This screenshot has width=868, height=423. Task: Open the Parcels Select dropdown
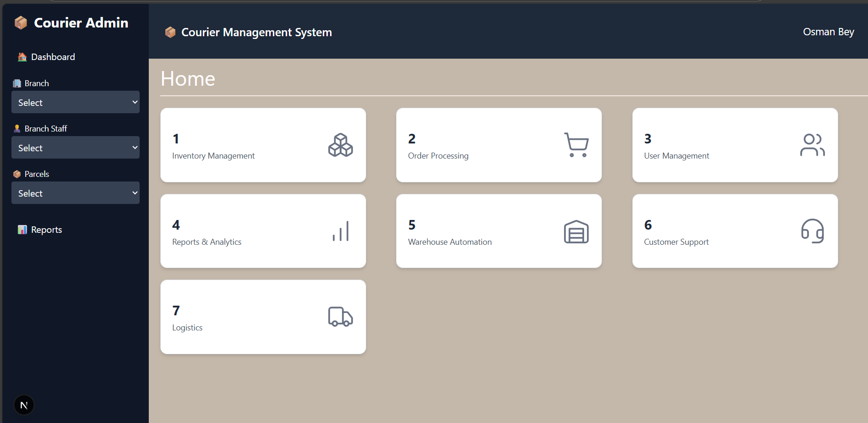(x=76, y=193)
